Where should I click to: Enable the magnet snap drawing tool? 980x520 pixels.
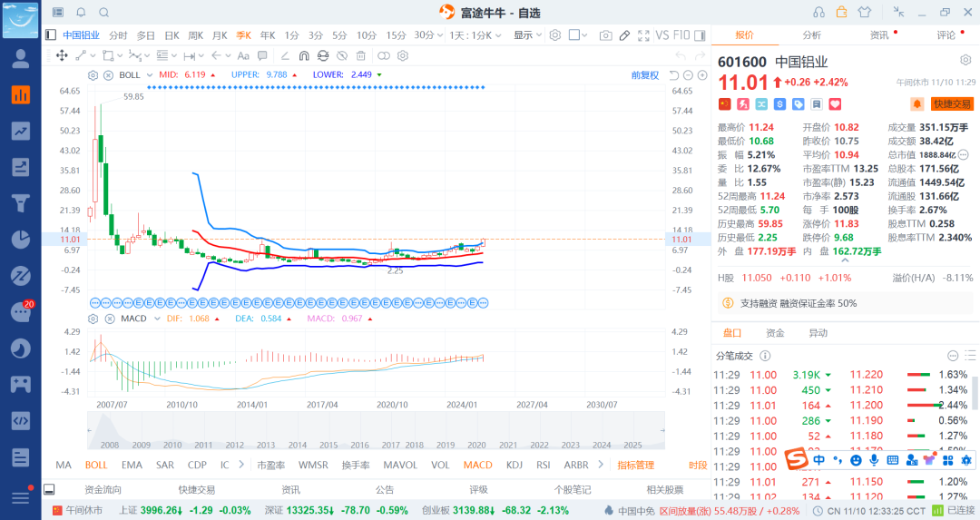point(304,55)
